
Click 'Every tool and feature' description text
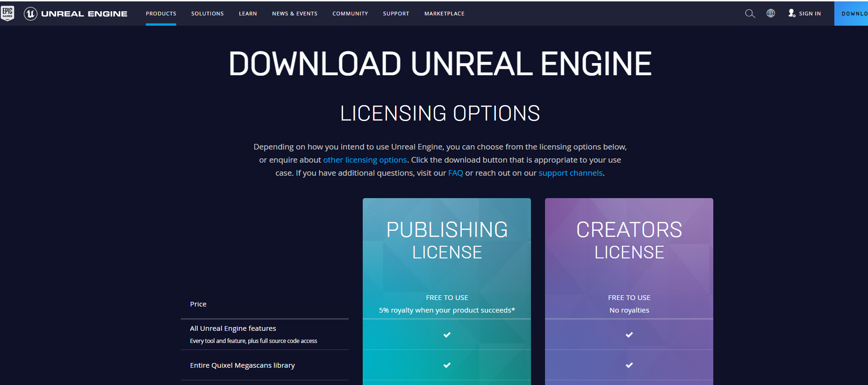click(x=253, y=341)
